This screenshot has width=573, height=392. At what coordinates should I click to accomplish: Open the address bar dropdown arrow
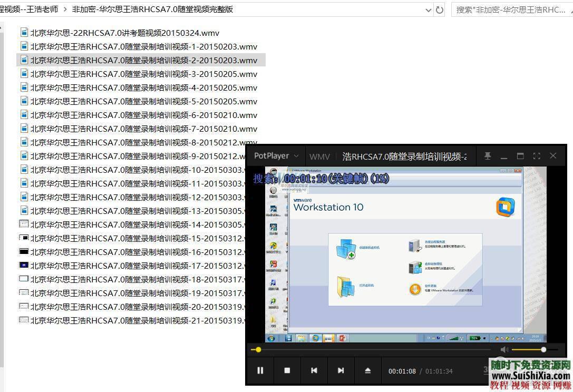pos(428,9)
